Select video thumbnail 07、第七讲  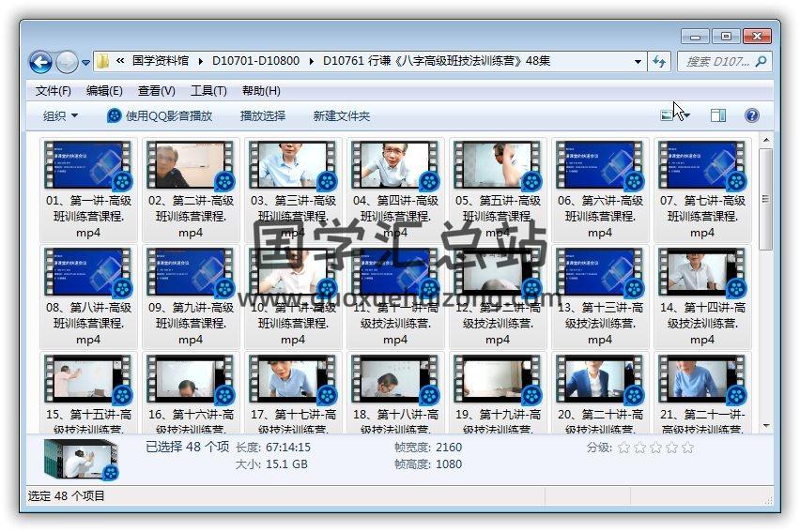point(702,165)
